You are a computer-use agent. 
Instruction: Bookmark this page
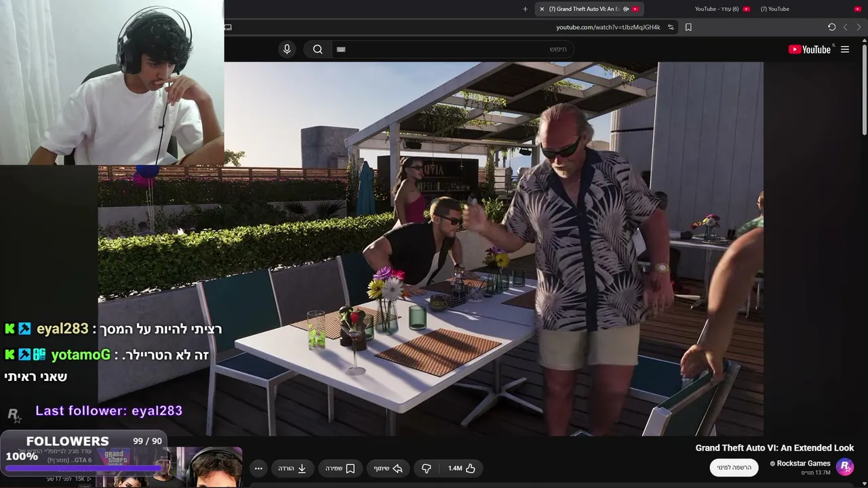coord(688,27)
